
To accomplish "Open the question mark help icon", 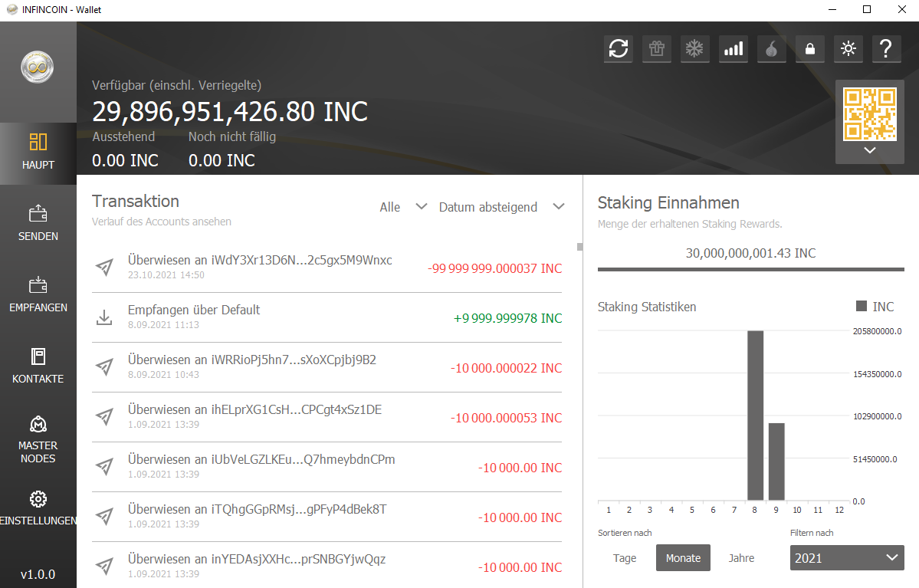I will coord(886,49).
